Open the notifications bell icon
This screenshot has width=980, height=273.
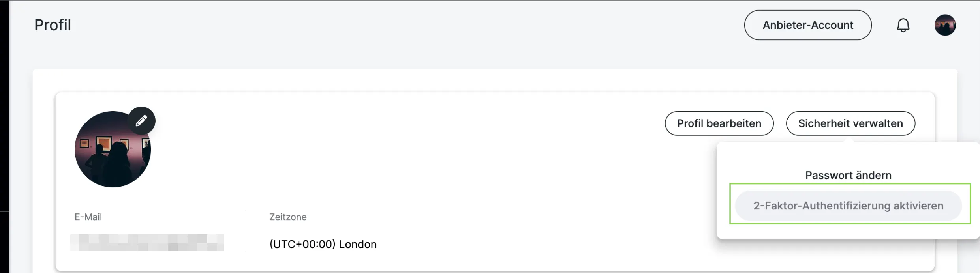tap(903, 25)
